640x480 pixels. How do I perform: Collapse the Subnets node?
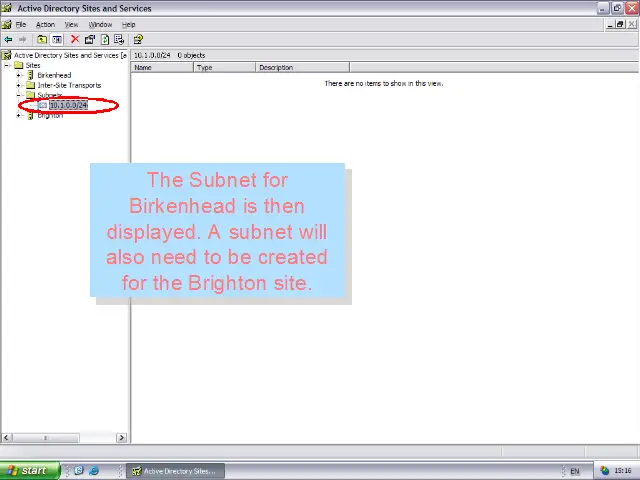coord(18,95)
